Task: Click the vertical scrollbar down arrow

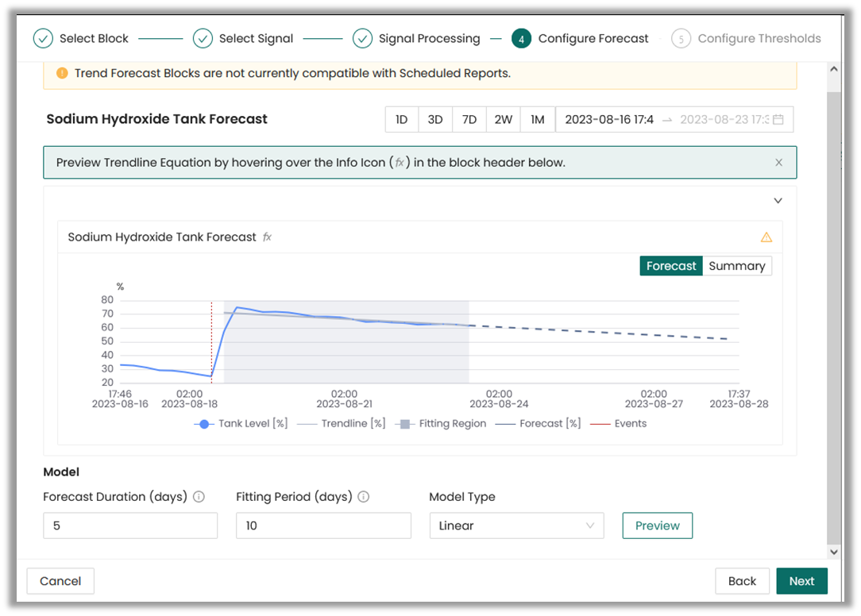Action: tap(833, 552)
